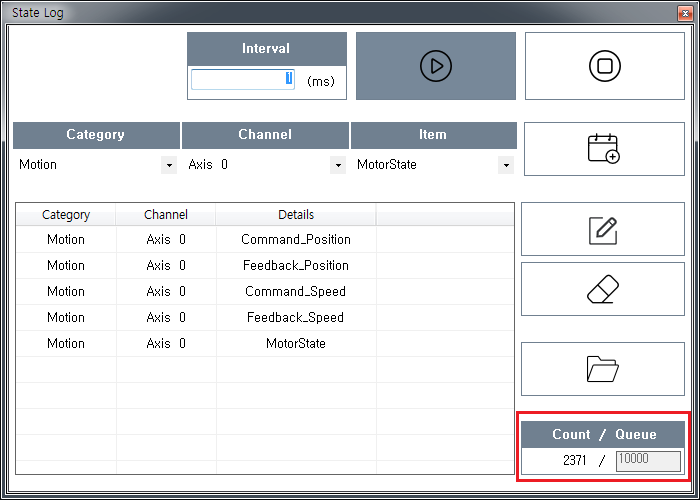
Task: Open the folder icon button
Action: point(603,369)
